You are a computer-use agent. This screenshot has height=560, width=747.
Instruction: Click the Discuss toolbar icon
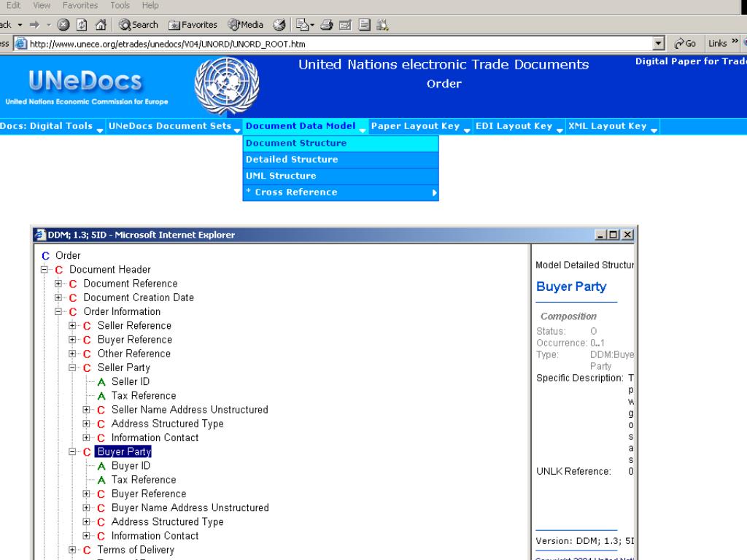pos(365,25)
